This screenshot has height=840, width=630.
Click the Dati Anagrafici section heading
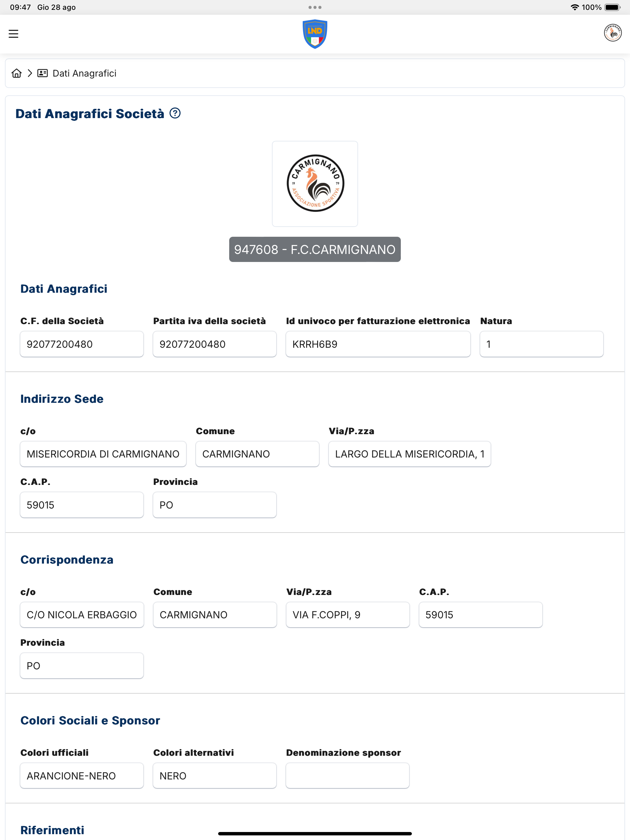pos(64,289)
